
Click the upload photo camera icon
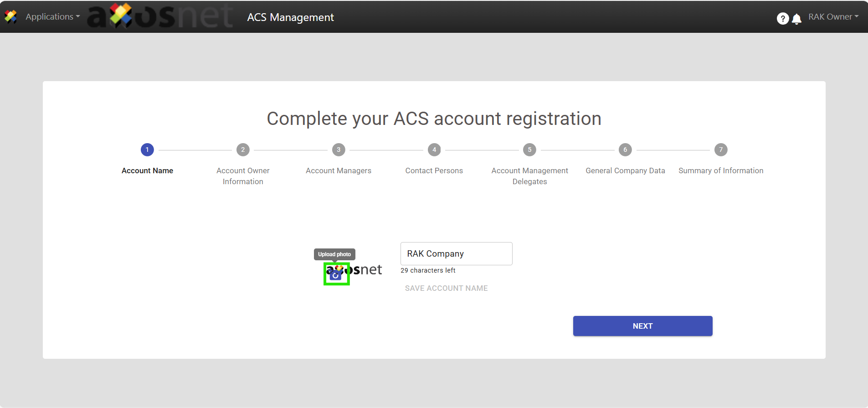pos(336,274)
